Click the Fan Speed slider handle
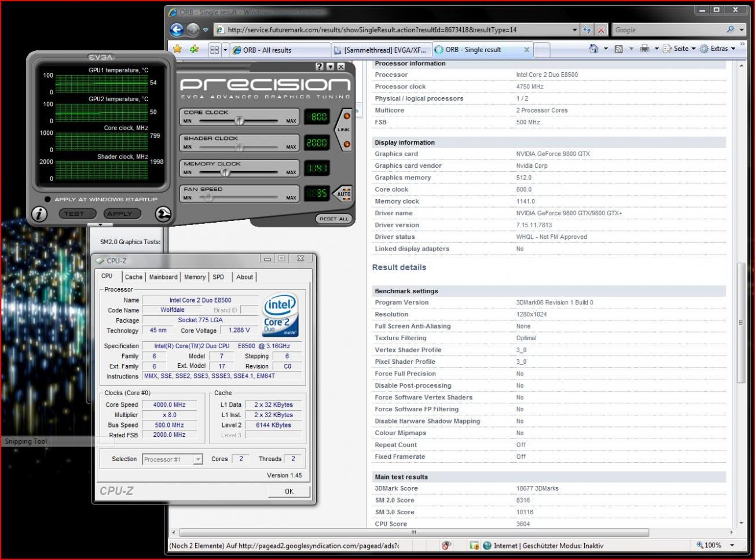755x560 pixels. click(208, 197)
